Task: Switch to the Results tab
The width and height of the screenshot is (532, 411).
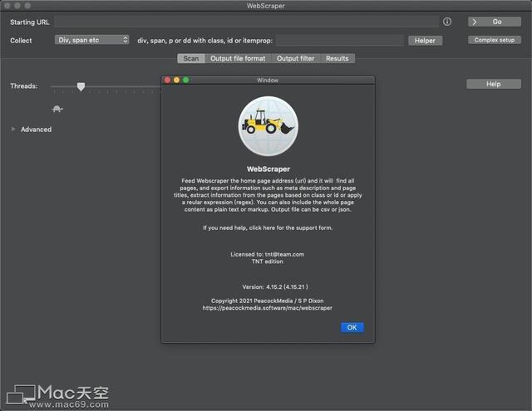Action: coord(337,58)
